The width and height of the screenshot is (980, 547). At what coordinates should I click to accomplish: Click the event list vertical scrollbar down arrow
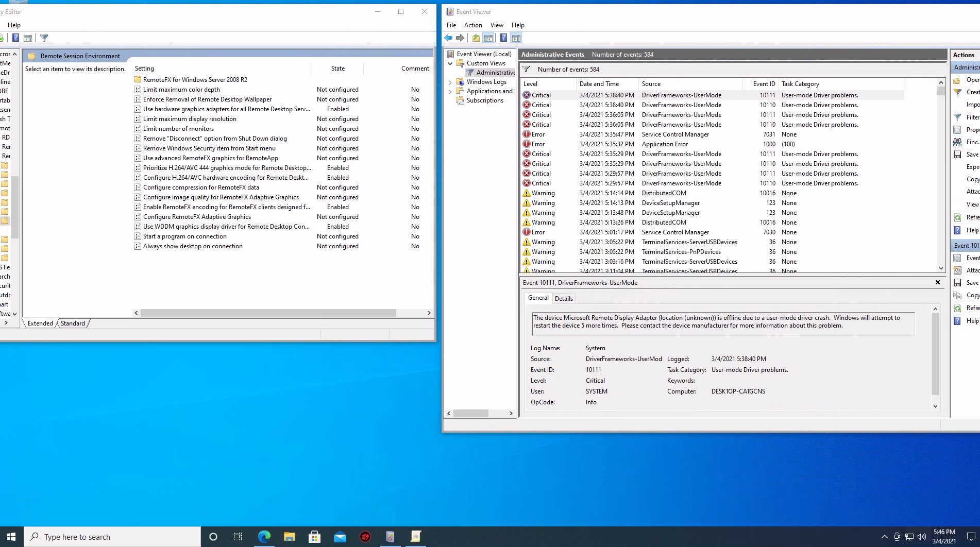point(941,268)
